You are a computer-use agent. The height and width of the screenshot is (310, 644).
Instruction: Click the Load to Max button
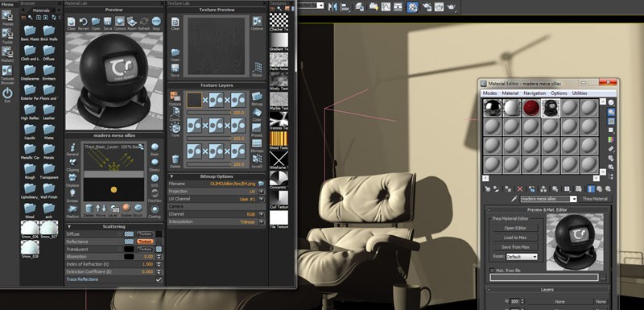(515, 238)
